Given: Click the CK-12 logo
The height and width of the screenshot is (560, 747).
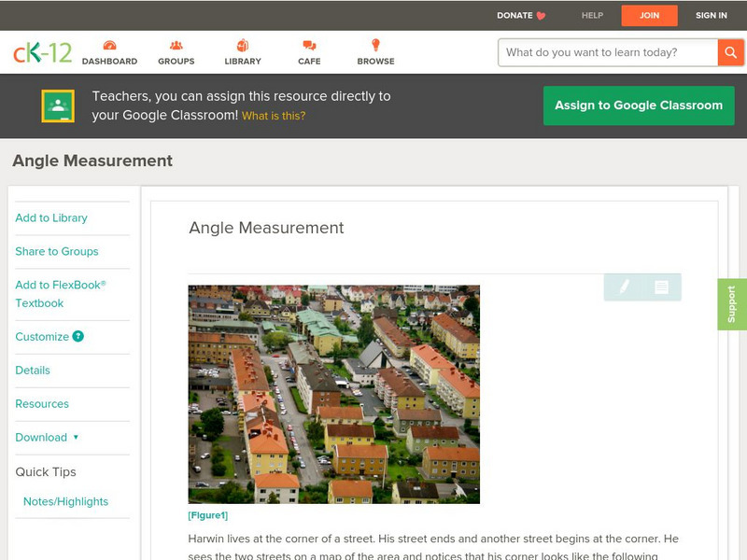Looking at the screenshot, I should [42, 53].
